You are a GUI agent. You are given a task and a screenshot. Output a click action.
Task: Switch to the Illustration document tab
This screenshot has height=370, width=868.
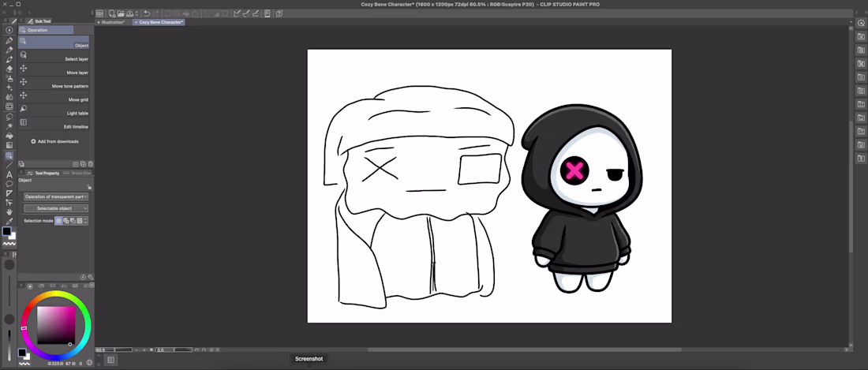pyautogui.click(x=114, y=22)
